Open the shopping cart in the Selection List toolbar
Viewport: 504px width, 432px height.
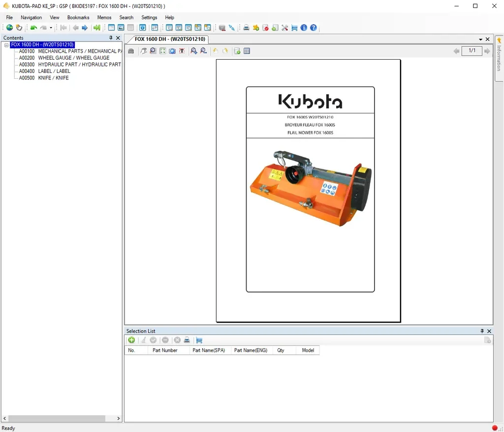point(199,340)
